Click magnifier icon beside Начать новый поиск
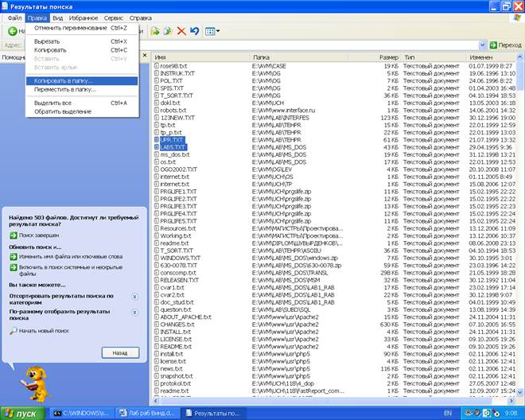 point(13,331)
